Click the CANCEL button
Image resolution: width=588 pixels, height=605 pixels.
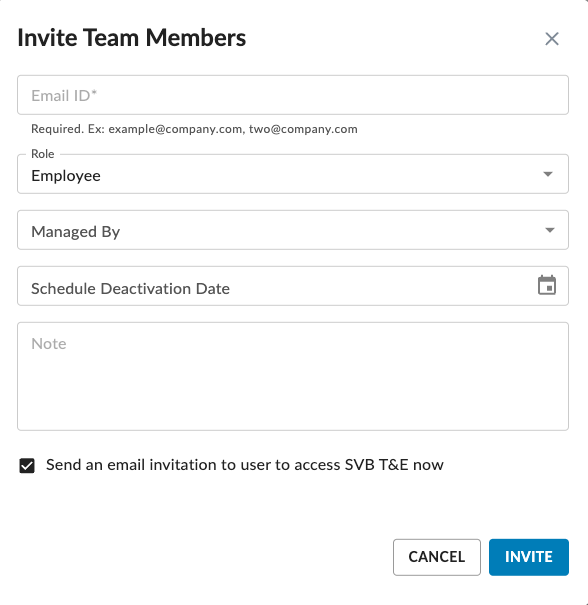click(437, 557)
